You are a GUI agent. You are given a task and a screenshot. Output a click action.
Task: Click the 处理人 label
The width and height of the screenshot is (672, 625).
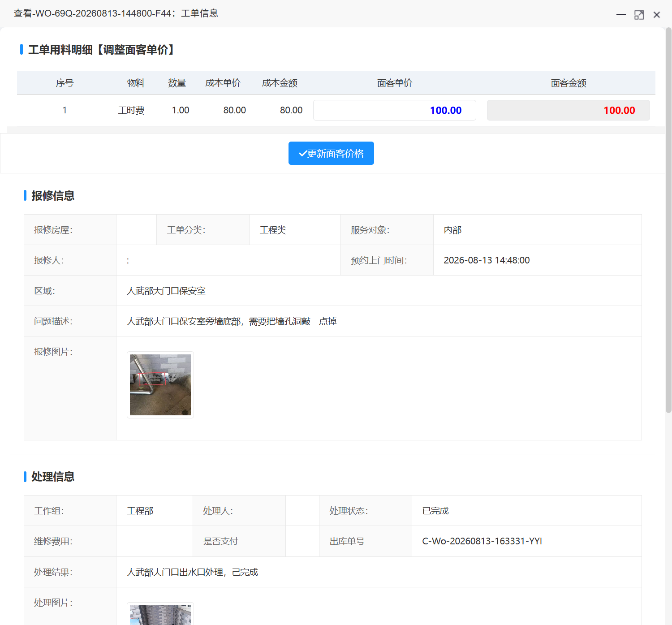(x=218, y=511)
